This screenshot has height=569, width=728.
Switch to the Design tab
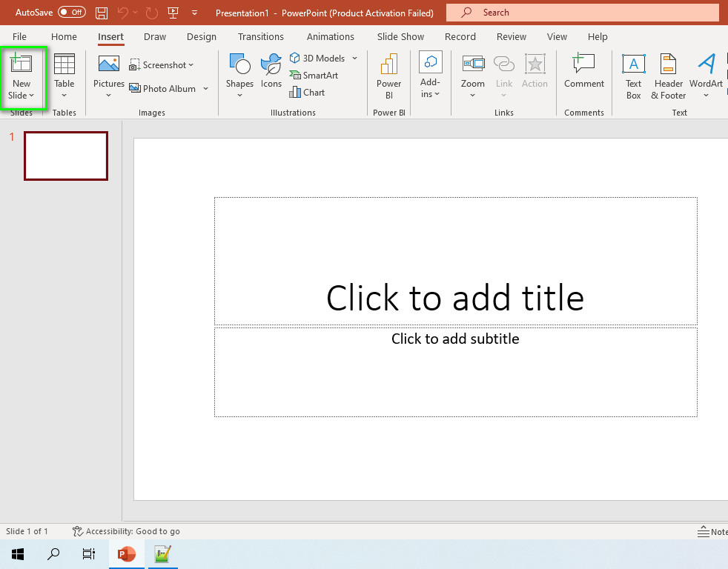click(x=202, y=36)
